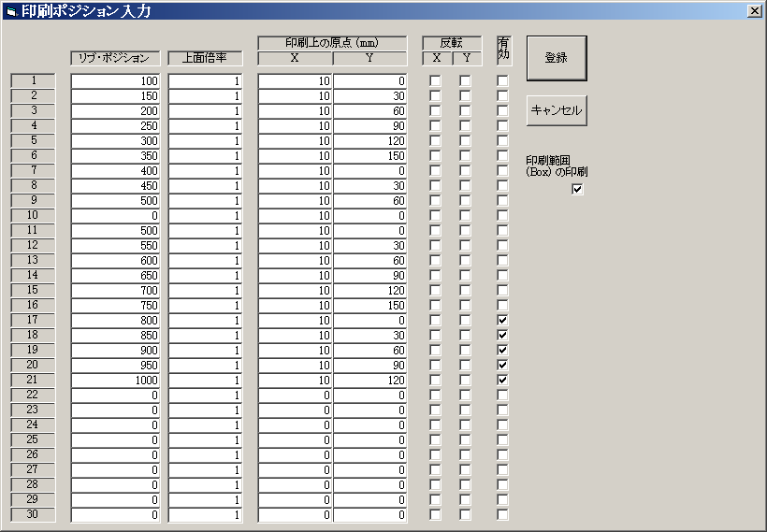Click the row number 12 label
Viewport: 767px width, 532px height.
click(34, 245)
